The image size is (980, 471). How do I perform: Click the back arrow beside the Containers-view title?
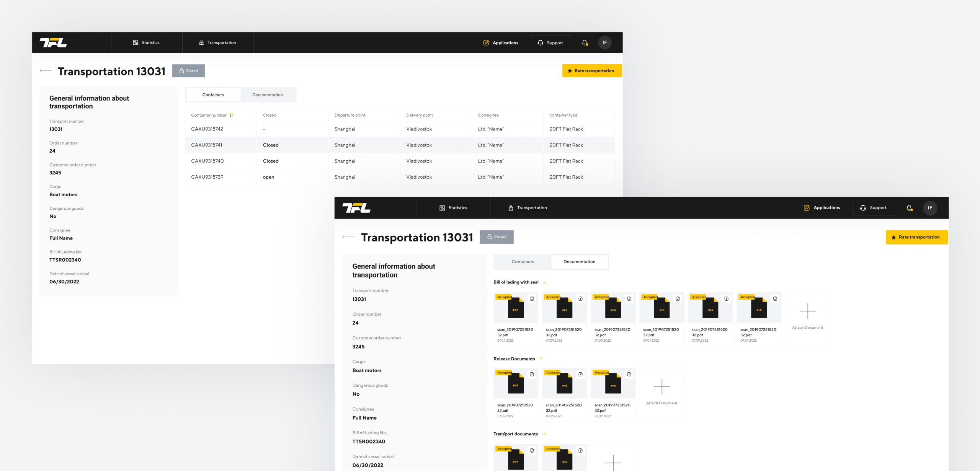point(46,71)
